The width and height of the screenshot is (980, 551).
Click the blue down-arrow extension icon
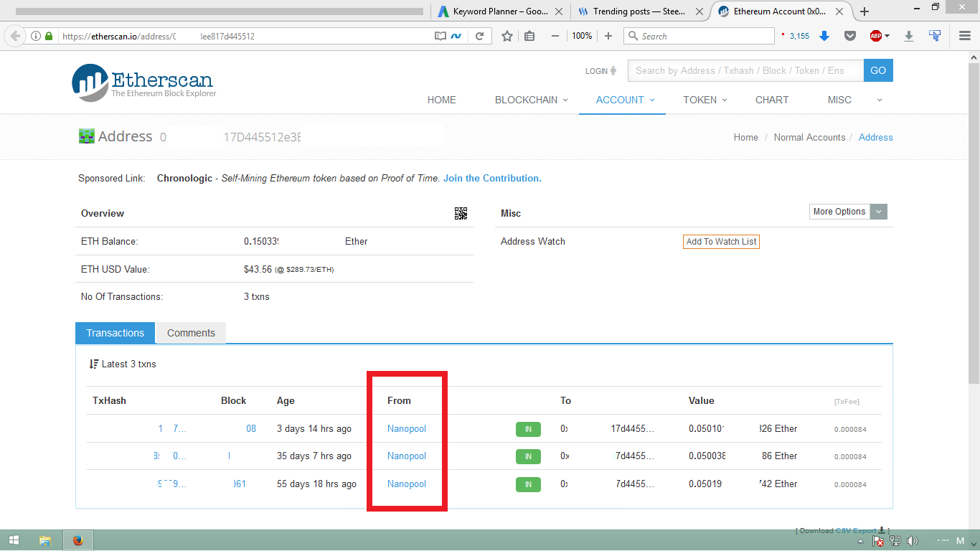coord(824,36)
